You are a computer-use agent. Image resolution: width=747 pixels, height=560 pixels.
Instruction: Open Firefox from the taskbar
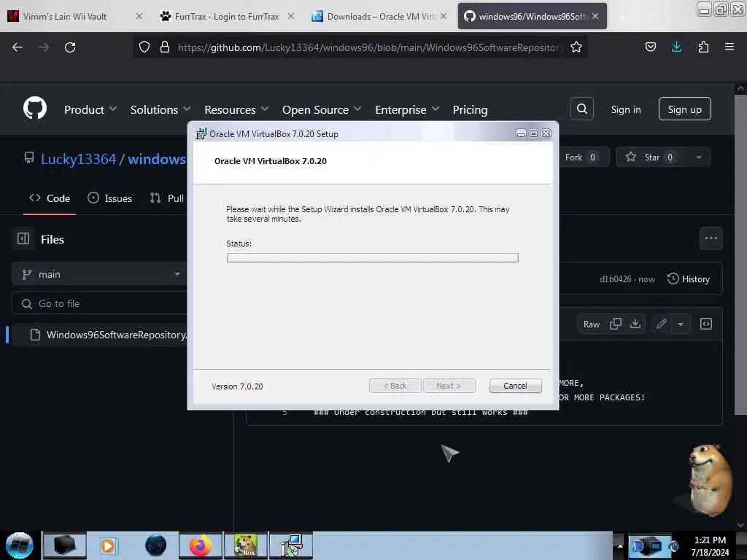pyautogui.click(x=200, y=545)
